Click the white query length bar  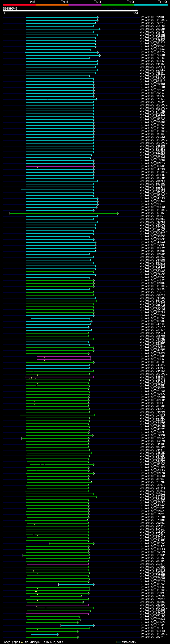(70, 11)
